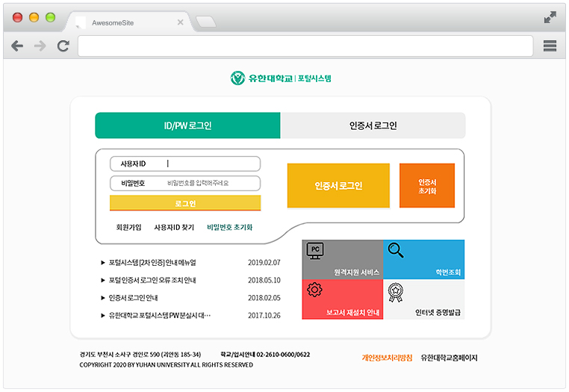Switch to the ID/PW 로그인 tab
The width and height of the screenshot is (569, 392).
[187, 125]
